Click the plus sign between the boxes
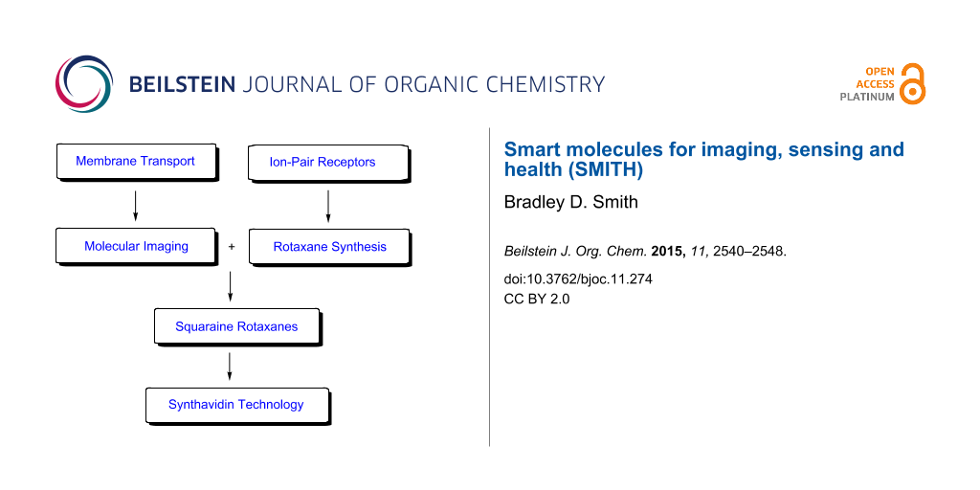 (x=232, y=247)
